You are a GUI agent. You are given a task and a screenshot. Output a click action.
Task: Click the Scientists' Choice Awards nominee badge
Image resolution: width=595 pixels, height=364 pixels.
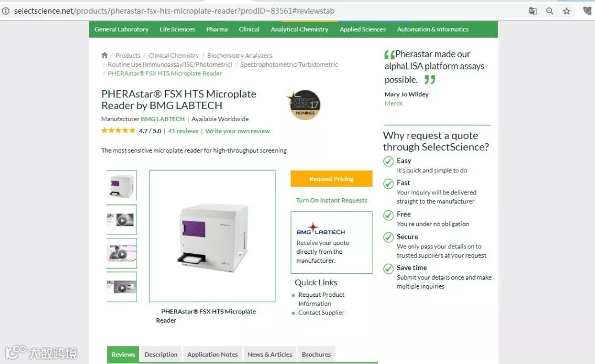point(304,105)
